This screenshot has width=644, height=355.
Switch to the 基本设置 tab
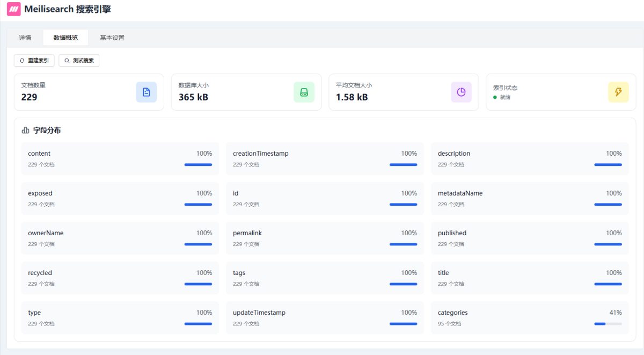112,38
